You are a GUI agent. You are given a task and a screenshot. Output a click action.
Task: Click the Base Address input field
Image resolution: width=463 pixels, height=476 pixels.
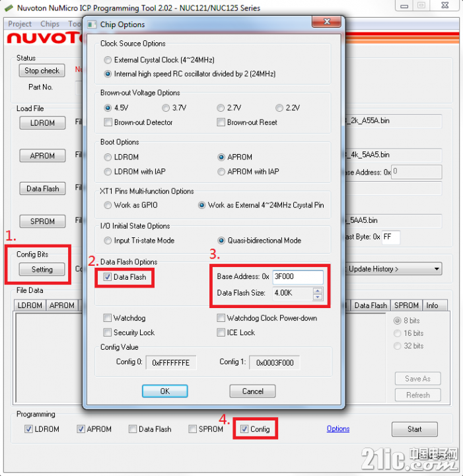point(298,277)
